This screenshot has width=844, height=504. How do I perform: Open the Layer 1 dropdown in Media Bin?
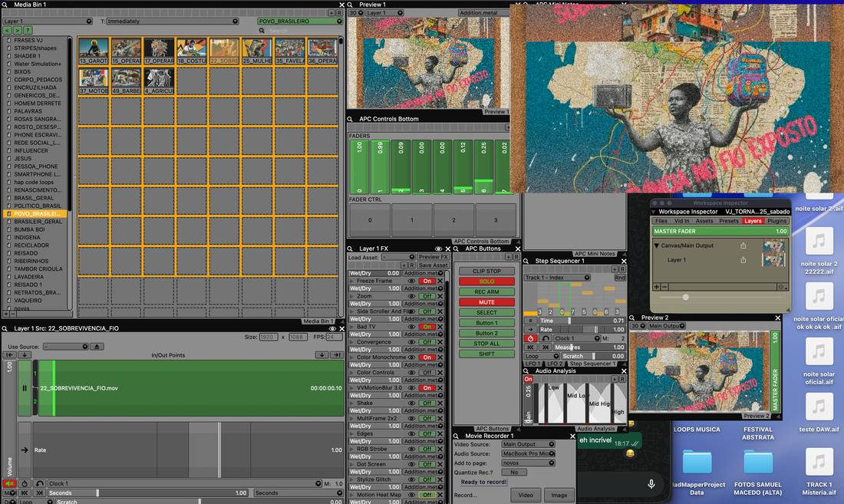(x=48, y=21)
